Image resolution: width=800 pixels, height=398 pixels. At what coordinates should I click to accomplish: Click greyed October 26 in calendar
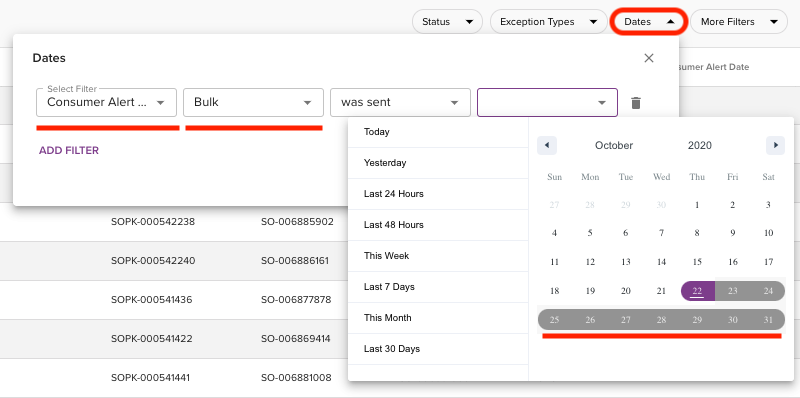(590, 320)
